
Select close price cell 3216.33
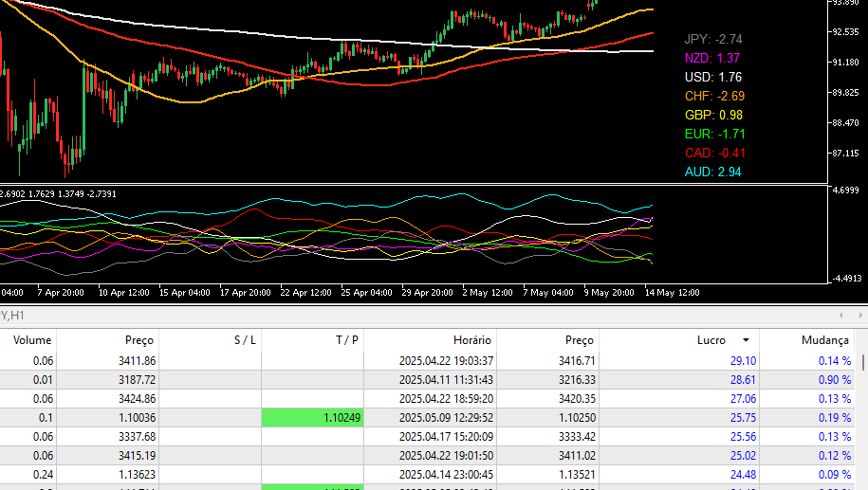tap(577, 380)
